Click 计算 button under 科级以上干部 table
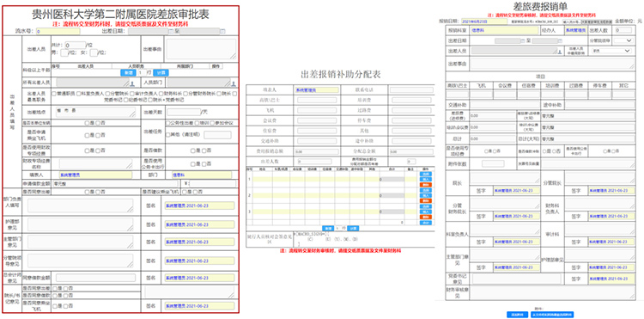This screenshot has width=644, height=319. pos(161,72)
